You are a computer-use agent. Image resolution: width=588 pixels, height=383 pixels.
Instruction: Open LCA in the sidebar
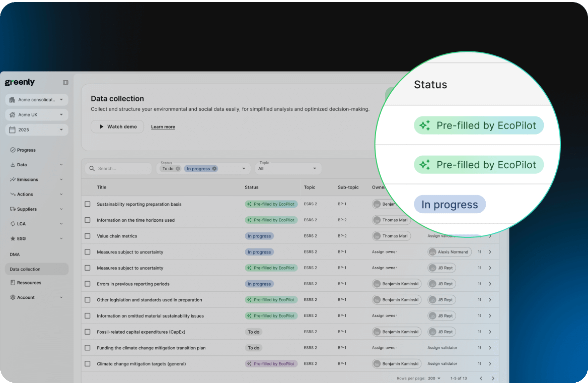tap(21, 224)
